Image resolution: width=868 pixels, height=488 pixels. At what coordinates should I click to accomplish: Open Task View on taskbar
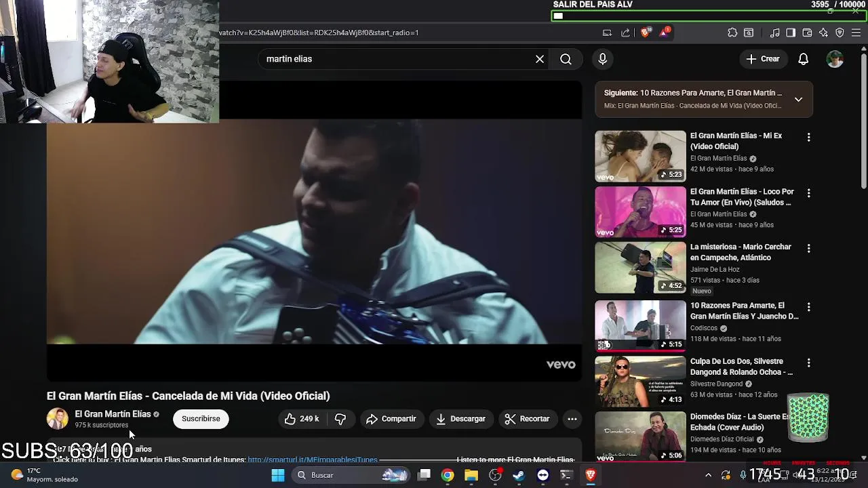[424, 475]
